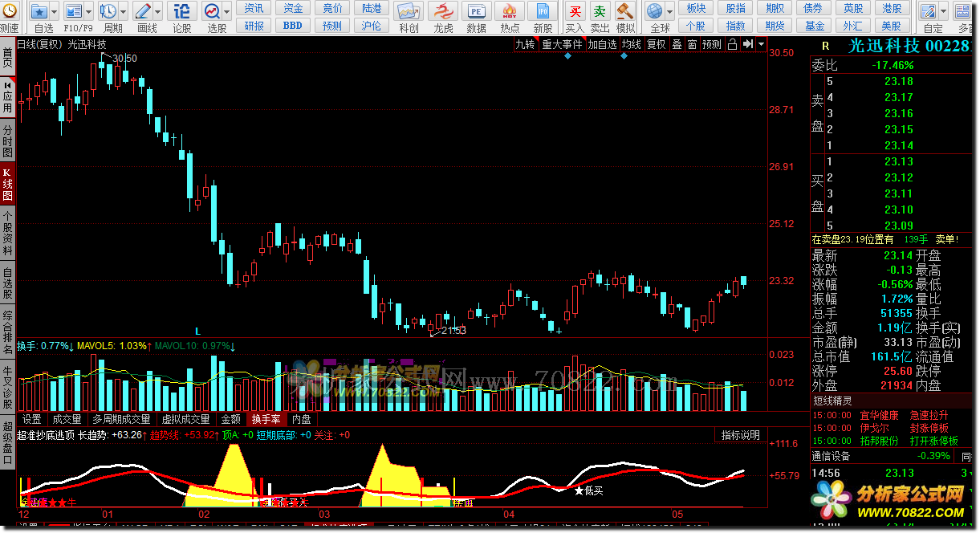Open the 预测 button on chart header
980x533 pixels.
(712, 44)
